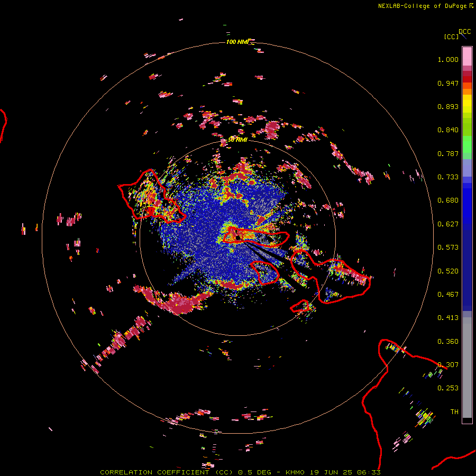This screenshot has height=476, width=476.
Task: Click the DCC label above the scale
Action: 464,32
